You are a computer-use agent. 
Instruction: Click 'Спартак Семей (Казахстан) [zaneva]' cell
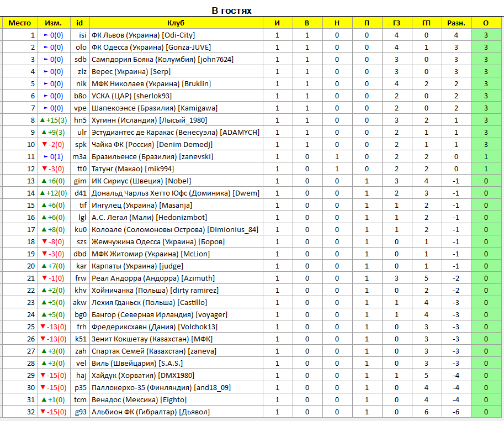(176, 351)
